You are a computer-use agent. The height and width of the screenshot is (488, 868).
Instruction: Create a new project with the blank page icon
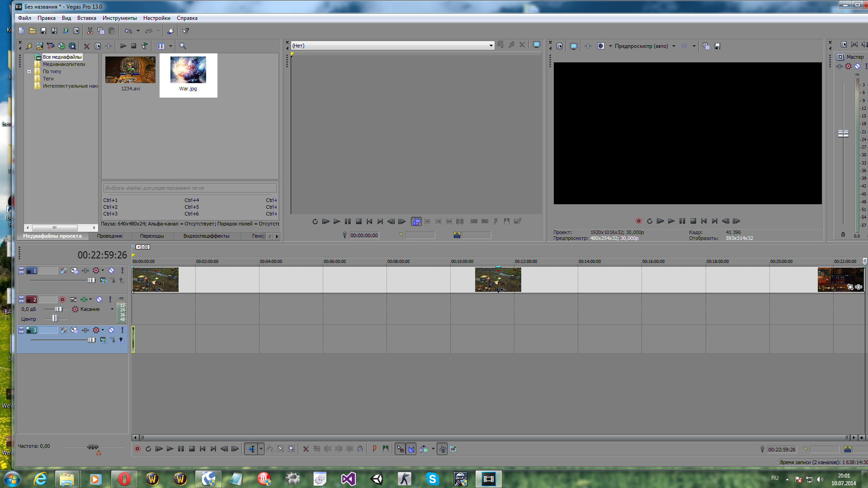coord(21,31)
